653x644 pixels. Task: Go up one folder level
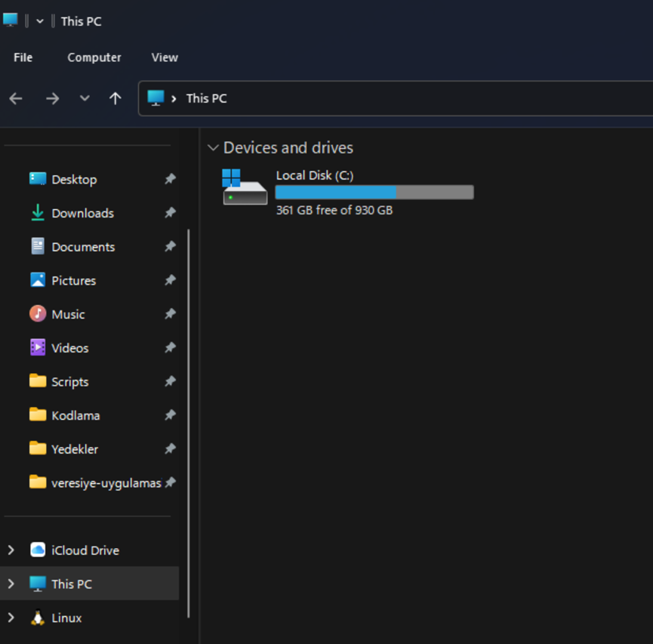pyautogui.click(x=116, y=99)
